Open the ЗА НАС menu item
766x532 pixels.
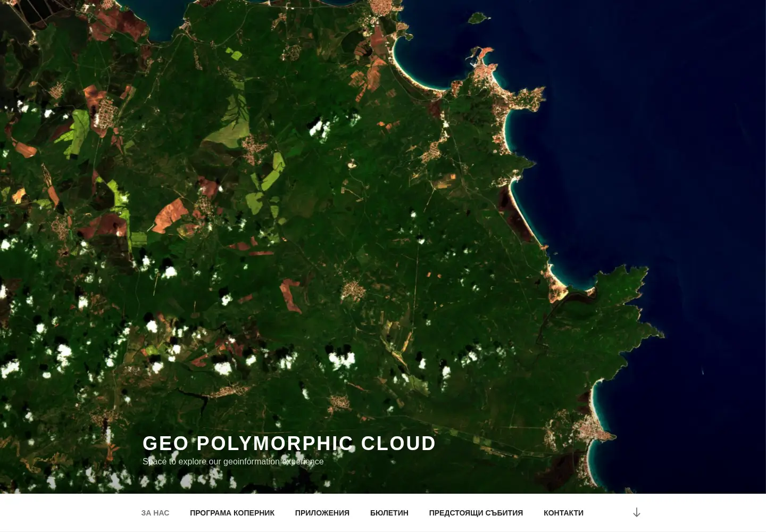click(x=155, y=513)
